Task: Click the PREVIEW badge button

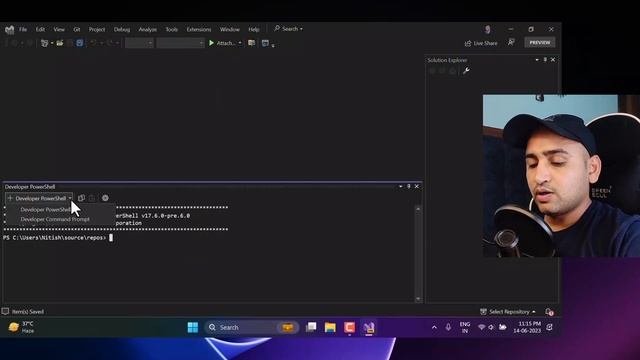Action: 540,42
